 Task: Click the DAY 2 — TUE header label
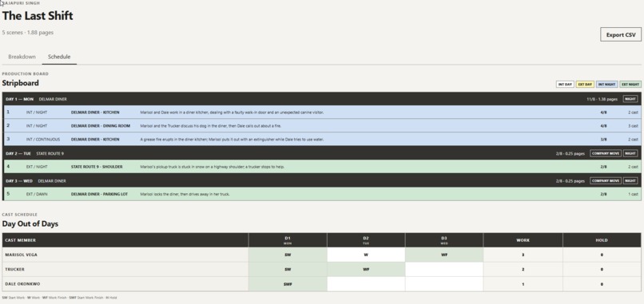click(x=18, y=153)
